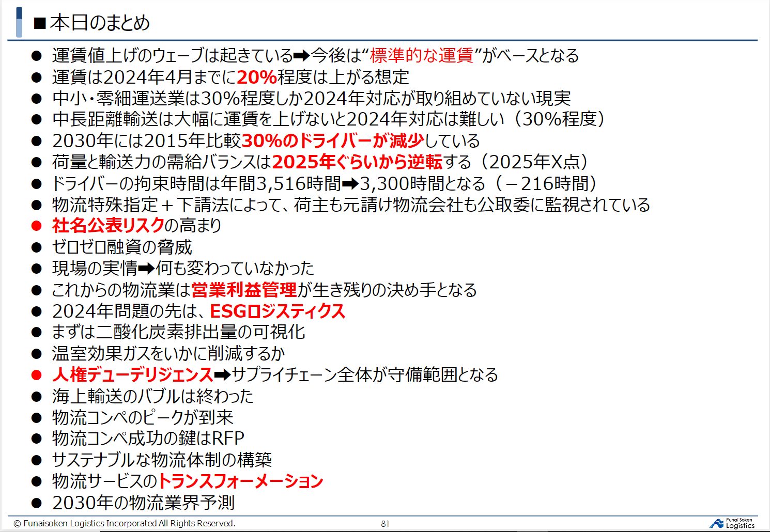Click the arrow after 現場の実情
This screenshot has width=770, height=532.
tap(146, 269)
